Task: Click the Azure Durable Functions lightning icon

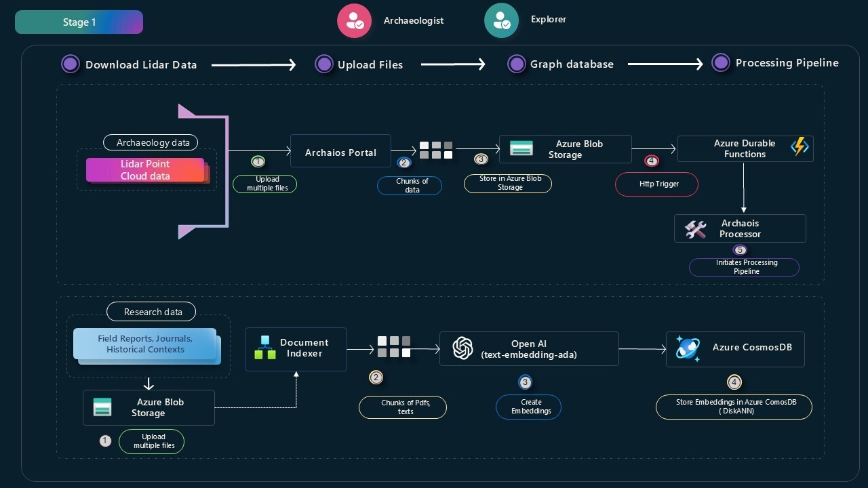Action: coord(800,146)
